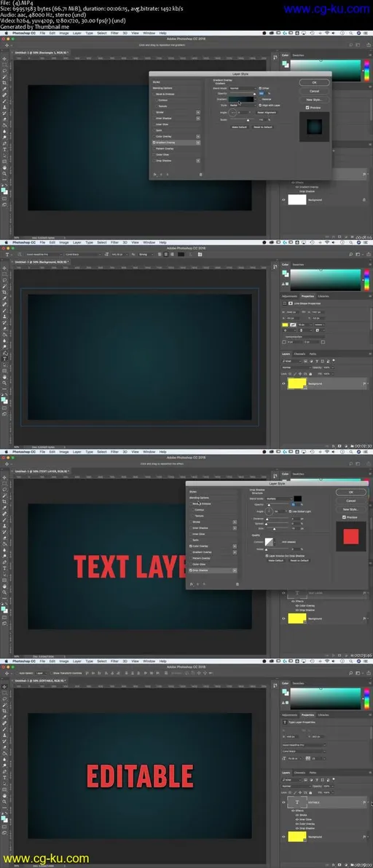Click the black text color box in the type options bar
This screenshot has width=373, height=868.
pos(183,254)
